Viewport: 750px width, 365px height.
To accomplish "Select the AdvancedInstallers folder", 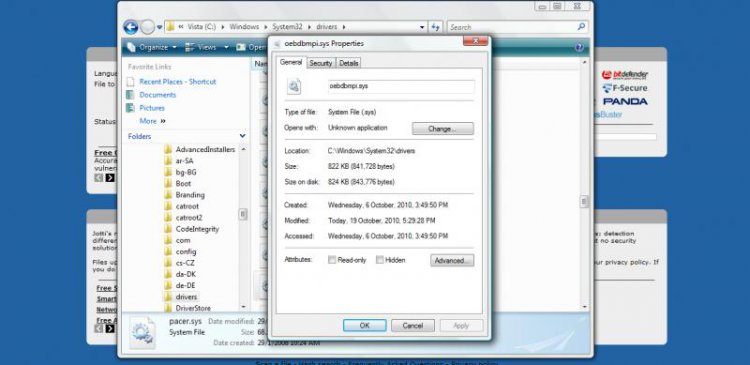I will [205, 149].
